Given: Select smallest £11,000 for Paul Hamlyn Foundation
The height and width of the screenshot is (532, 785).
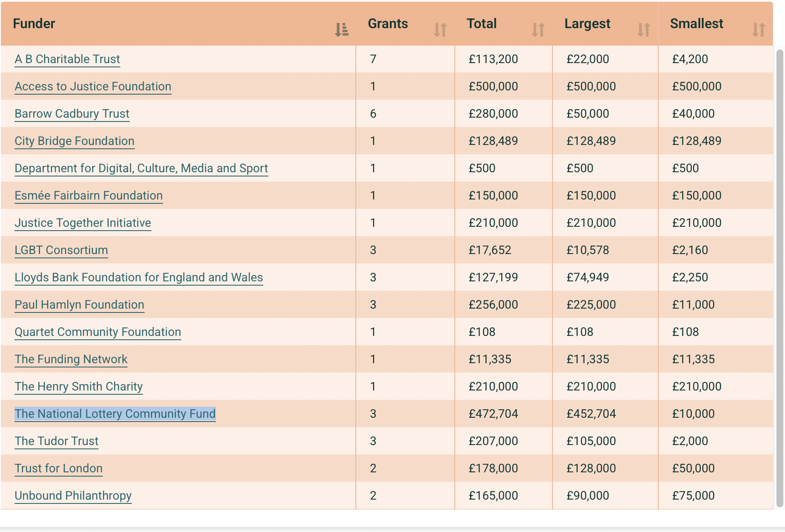Looking at the screenshot, I should (x=693, y=305).
